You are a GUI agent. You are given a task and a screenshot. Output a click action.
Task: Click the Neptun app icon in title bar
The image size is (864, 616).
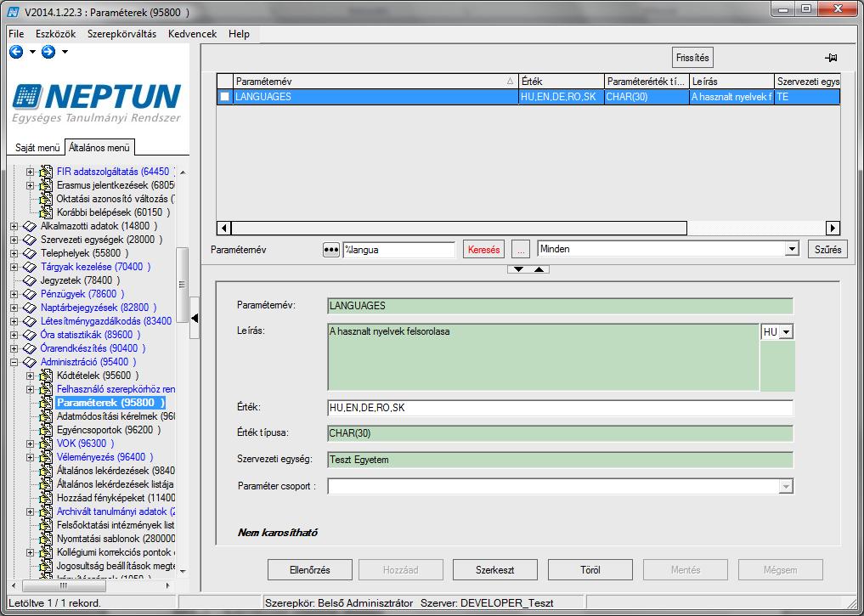(x=14, y=11)
